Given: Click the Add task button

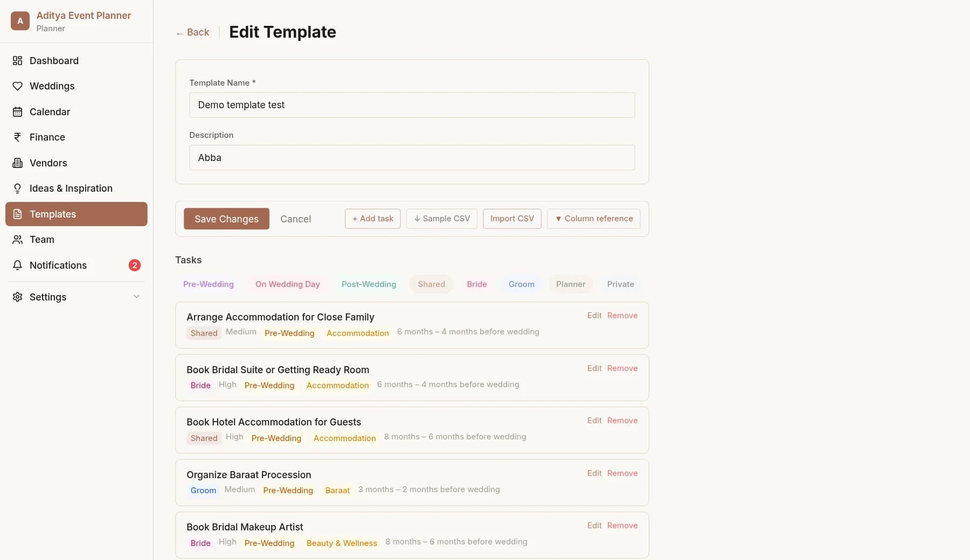Looking at the screenshot, I should 372,219.
